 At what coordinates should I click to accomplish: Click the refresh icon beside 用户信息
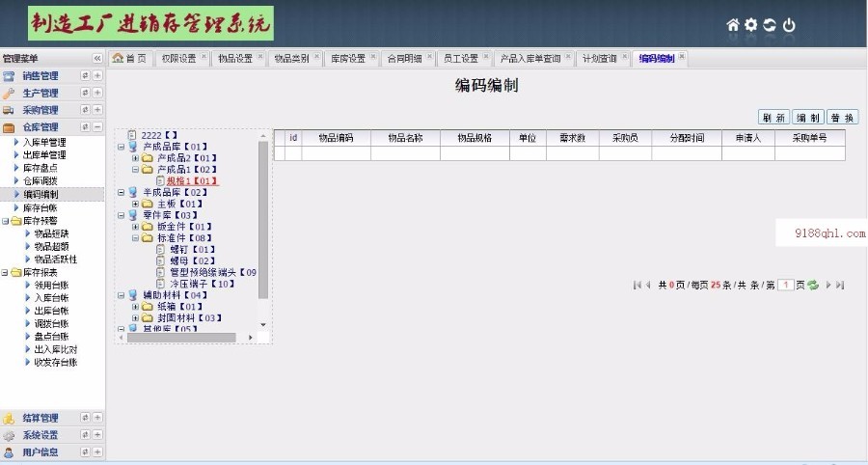coord(85,451)
